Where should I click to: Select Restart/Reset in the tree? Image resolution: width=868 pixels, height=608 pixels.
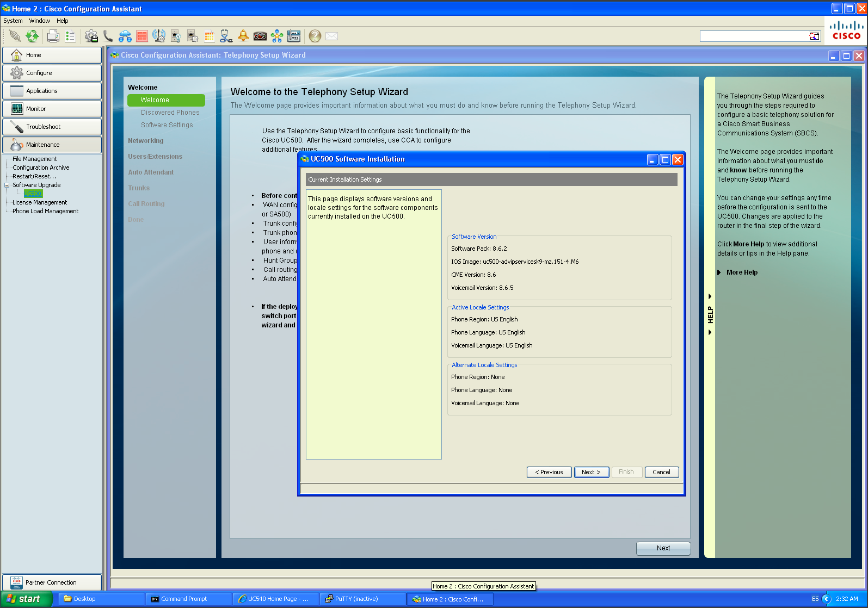click(x=34, y=176)
